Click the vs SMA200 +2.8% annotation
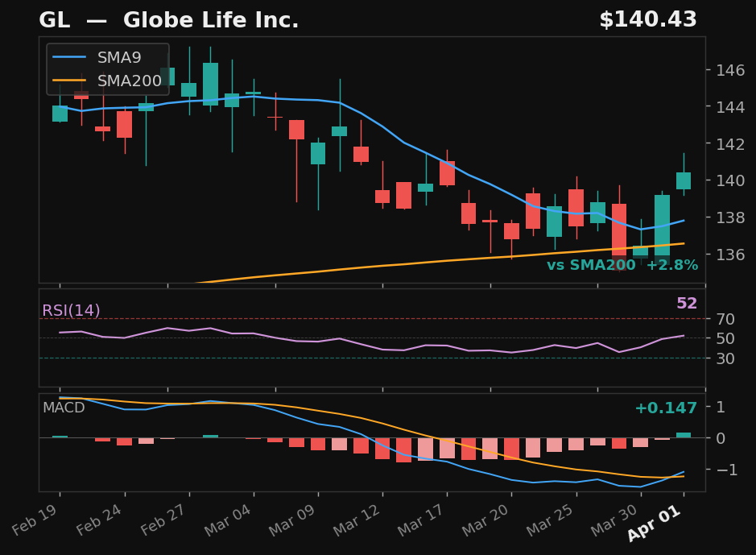Image resolution: width=756 pixels, height=555 pixels. point(622,266)
